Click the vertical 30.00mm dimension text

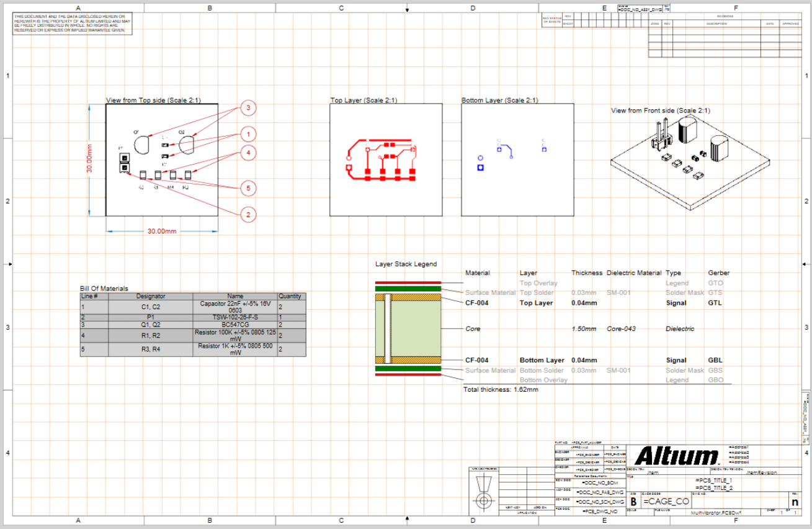tap(90, 160)
